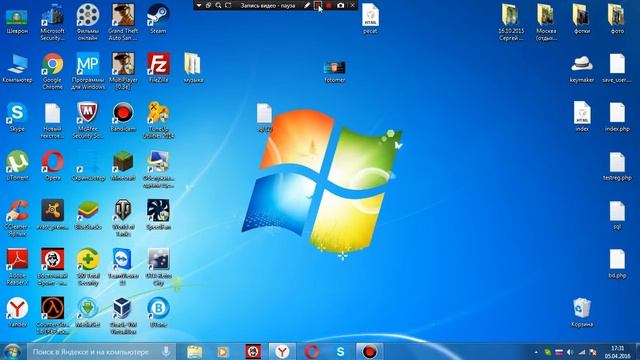Select the index.php file icon
The width and height of the screenshot is (640, 360).
(x=617, y=118)
